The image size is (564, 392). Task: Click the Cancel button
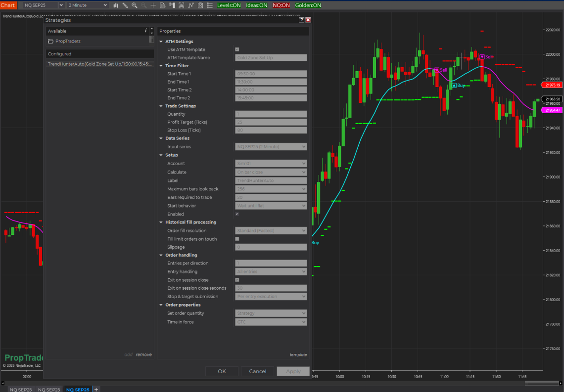click(x=258, y=372)
